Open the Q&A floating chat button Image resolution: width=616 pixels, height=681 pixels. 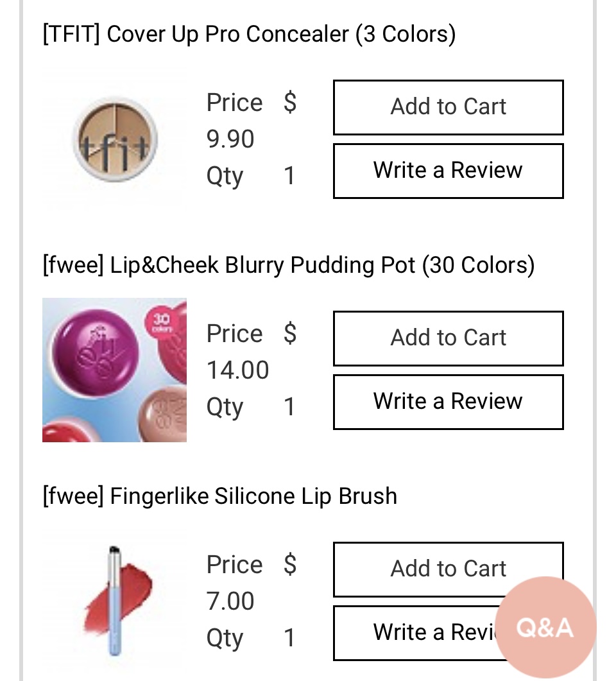[x=545, y=627]
